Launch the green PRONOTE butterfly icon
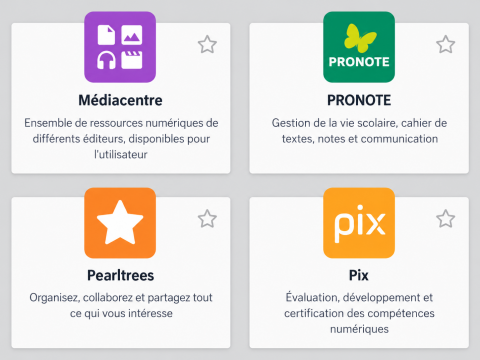480x360 pixels. pos(359,47)
